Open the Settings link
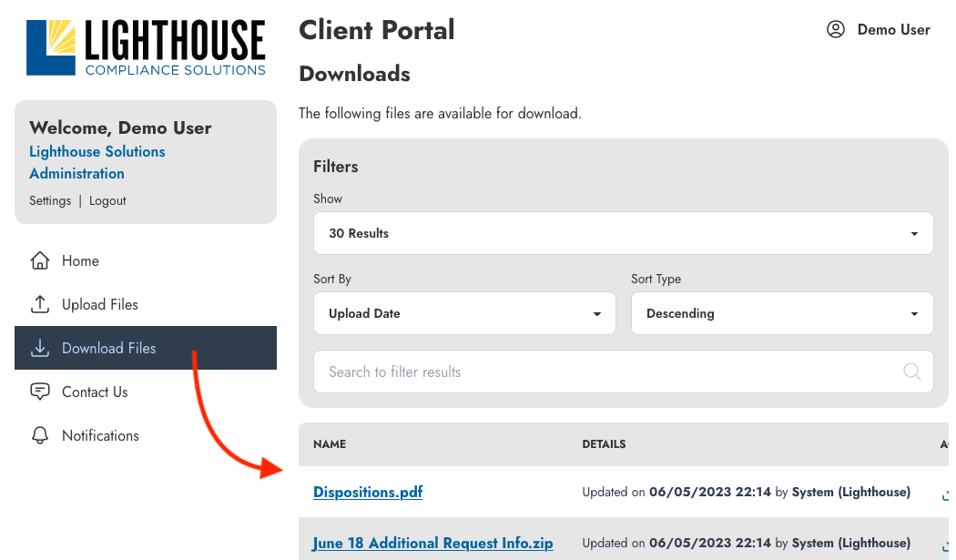Viewport: 956px width, 560px height. point(50,200)
